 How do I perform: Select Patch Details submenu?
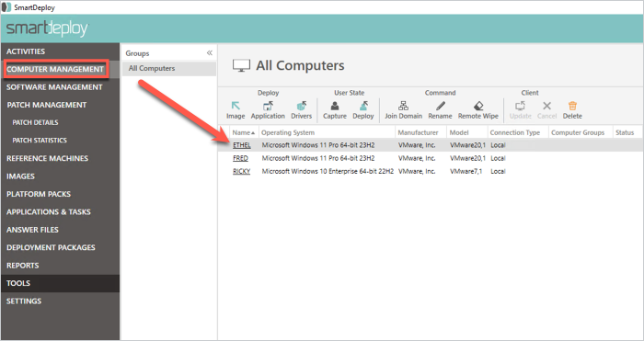tap(35, 122)
